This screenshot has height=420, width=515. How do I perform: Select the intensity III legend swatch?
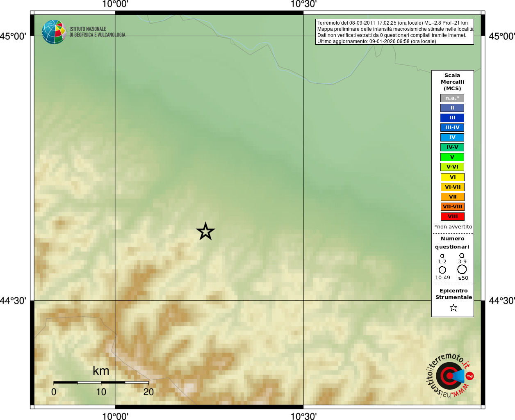[x=452, y=118]
